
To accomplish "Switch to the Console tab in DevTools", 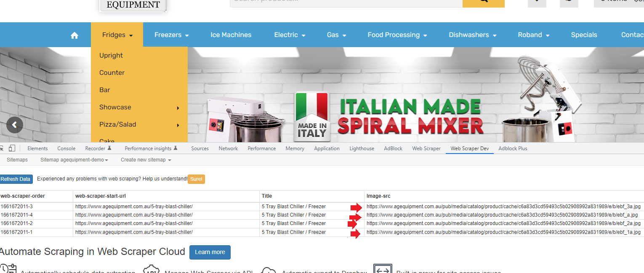I will point(66,148).
